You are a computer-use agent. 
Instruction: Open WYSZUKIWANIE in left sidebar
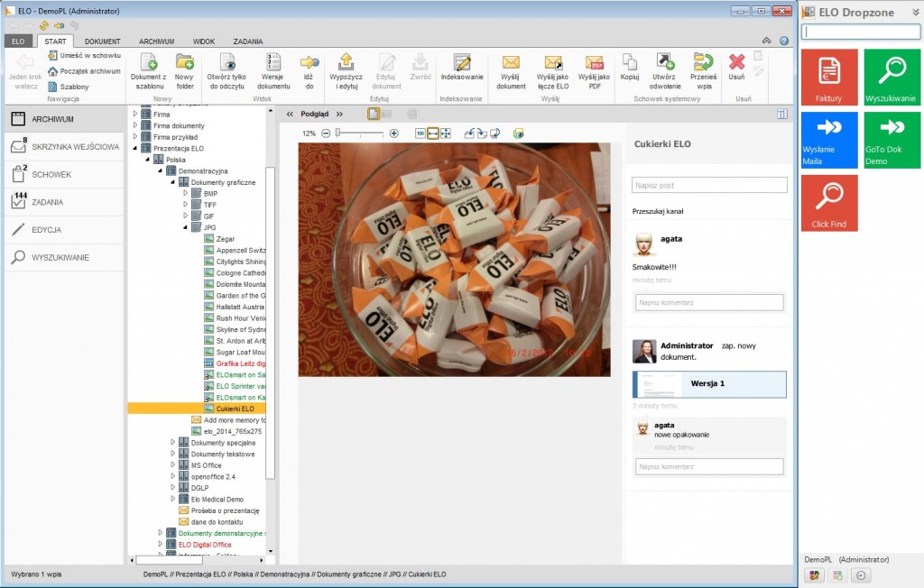click(64, 257)
